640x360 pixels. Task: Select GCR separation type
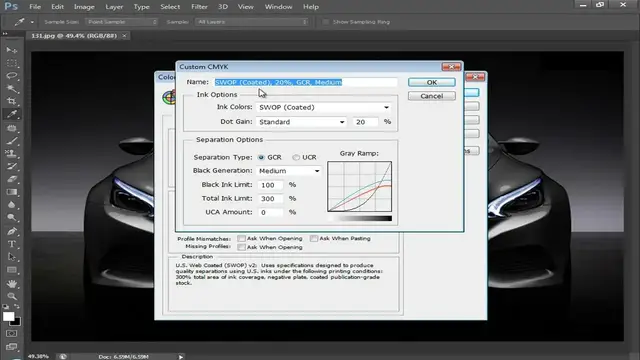261,157
